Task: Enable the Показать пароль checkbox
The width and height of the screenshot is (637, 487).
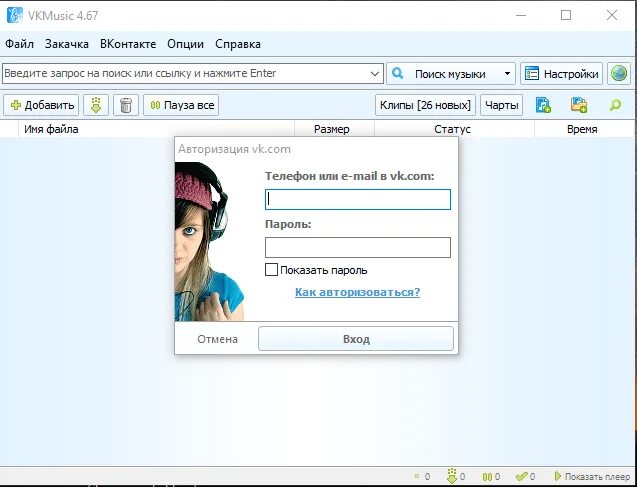Action: (271, 270)
